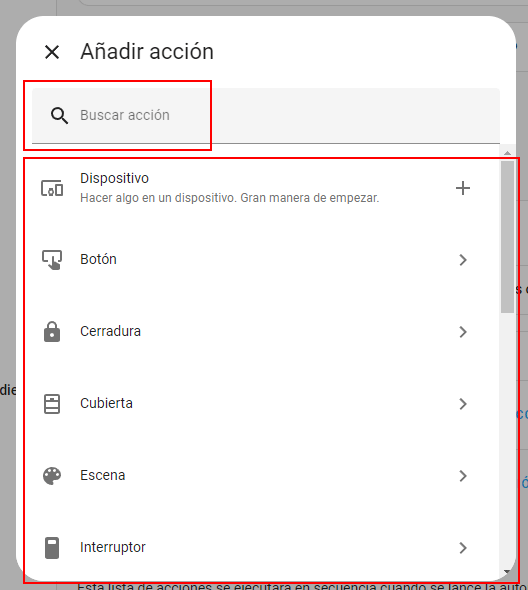Click the Escena palette icon
Viewport: 528px width, 590px height.
(52, 476)
